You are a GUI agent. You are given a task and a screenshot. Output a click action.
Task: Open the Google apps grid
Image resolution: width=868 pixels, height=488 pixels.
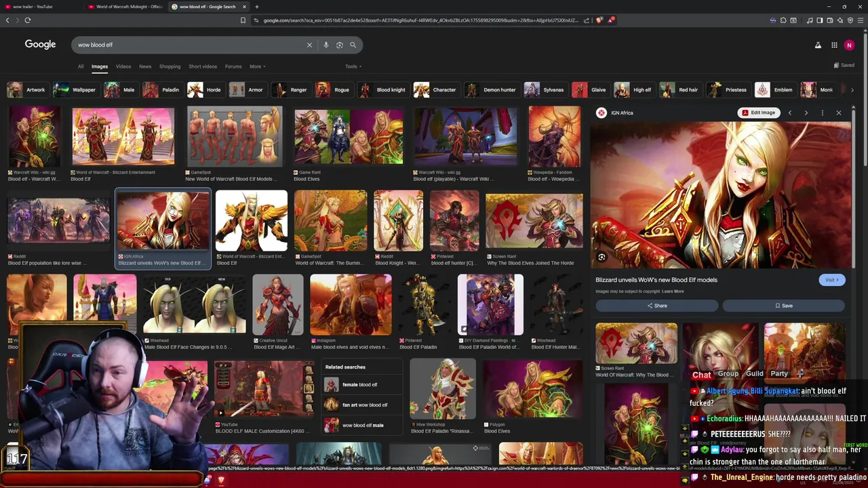[833, 45]
